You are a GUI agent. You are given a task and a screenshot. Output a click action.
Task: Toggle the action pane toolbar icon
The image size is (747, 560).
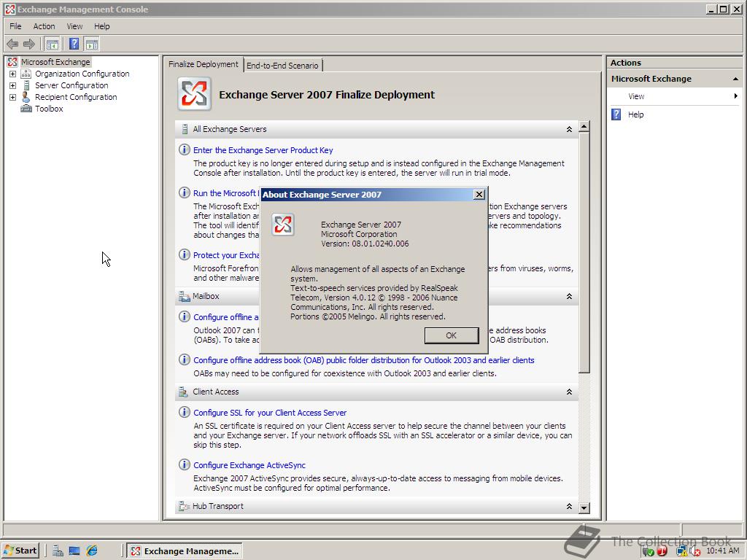point(92,44)
